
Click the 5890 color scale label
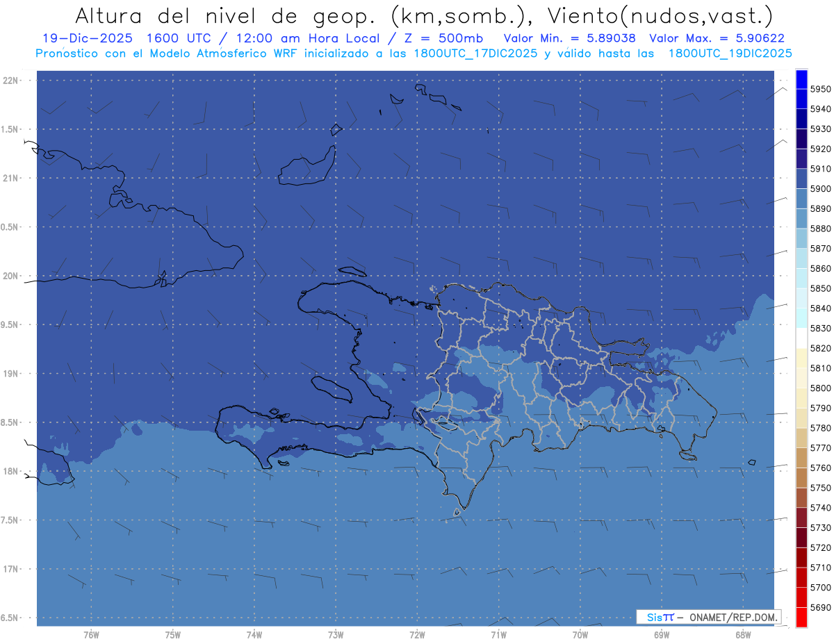[820, 208]
